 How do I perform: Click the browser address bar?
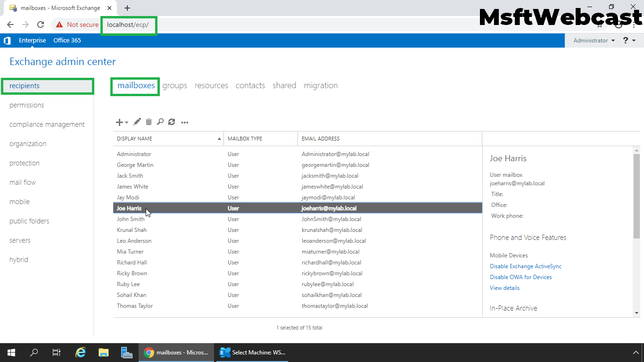128,24
